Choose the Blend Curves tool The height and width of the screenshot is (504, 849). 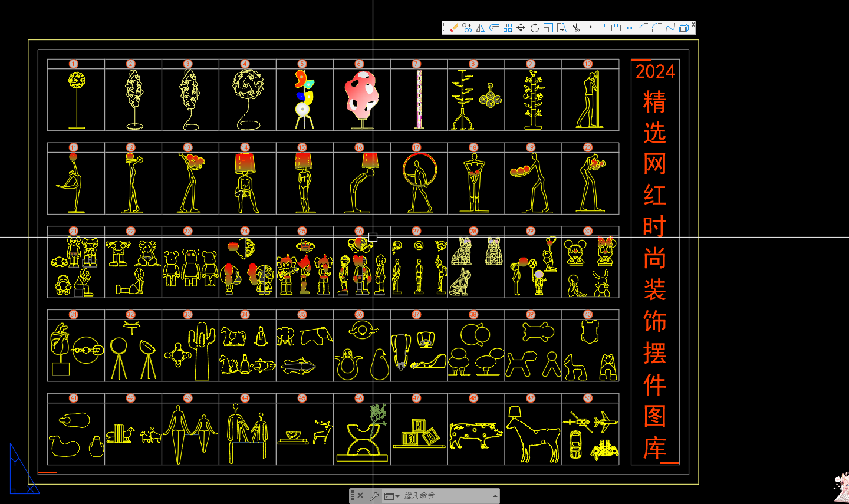pos(670,28)
